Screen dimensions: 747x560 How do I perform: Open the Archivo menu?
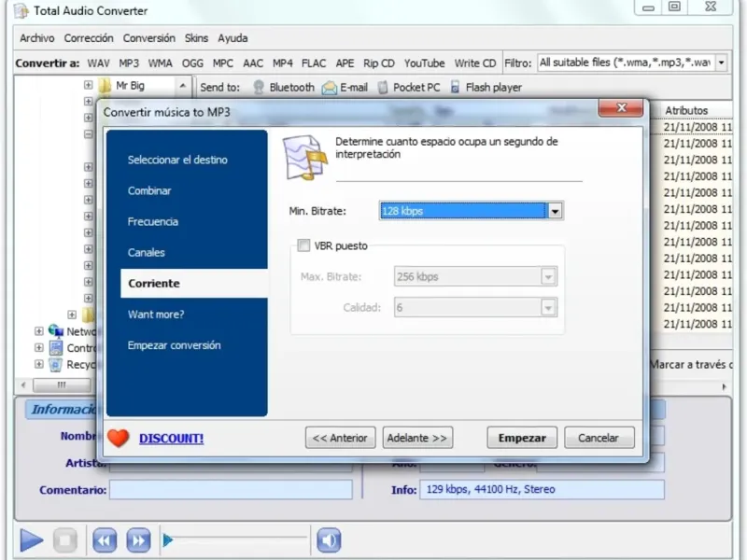pyautogui.click(x=37, y=38)
